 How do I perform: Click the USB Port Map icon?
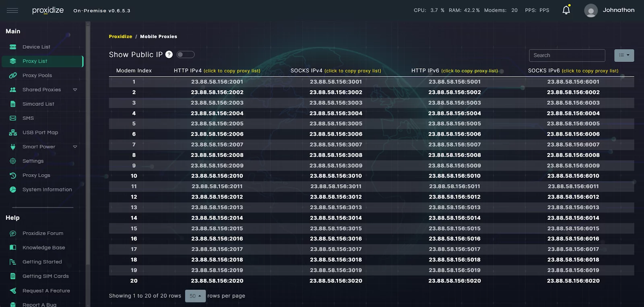(13, 132)
